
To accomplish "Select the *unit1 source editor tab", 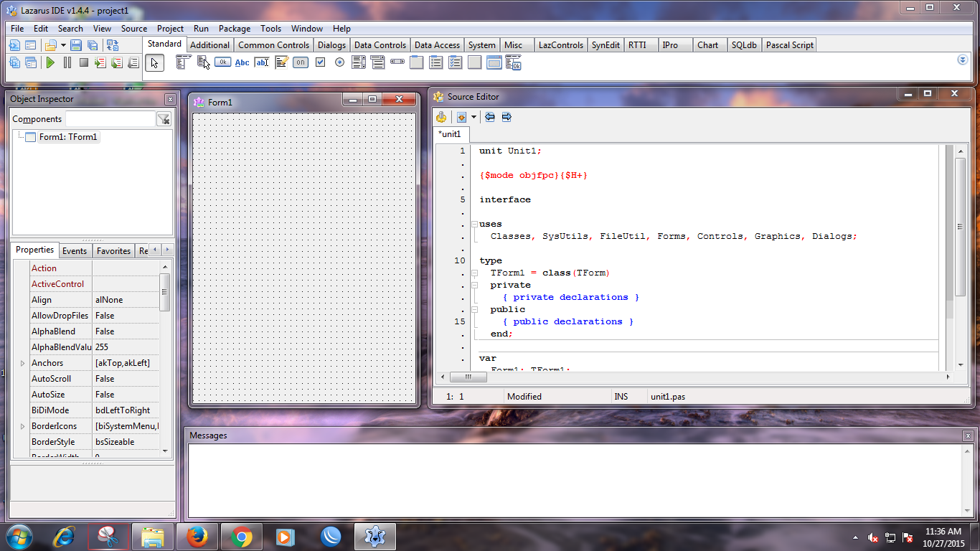I will (x=450, y=134).
